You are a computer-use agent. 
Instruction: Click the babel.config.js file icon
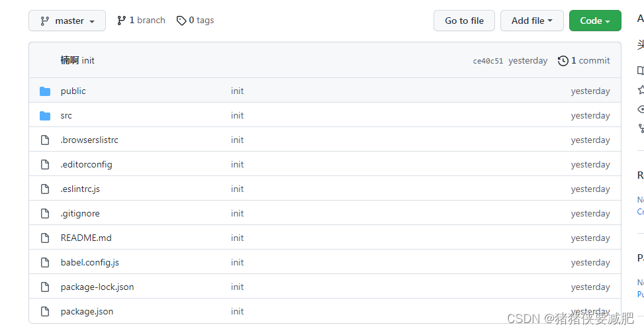[45, 262]
